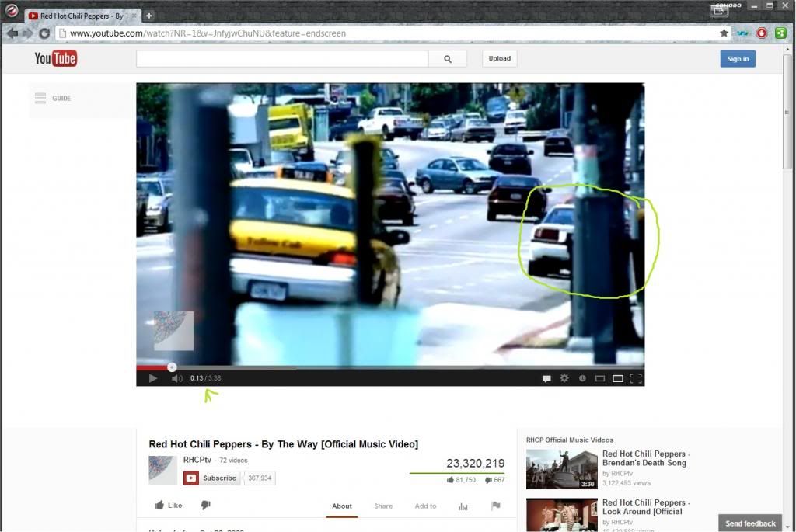Image resolution: width=796 pixels, height=532 pixels.
Task: Click the Send feedback button
Action: click(x=750, y=523)
